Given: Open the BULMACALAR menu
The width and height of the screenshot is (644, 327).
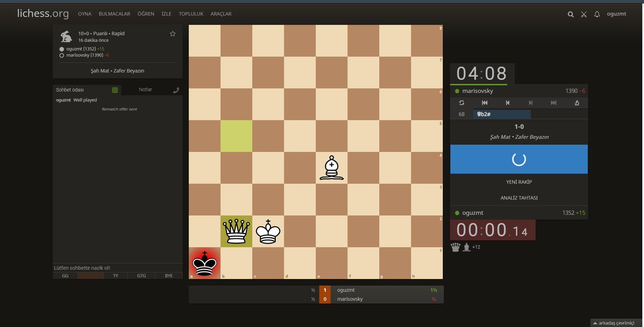Looking at the screenshot, I should click(115, 14).
